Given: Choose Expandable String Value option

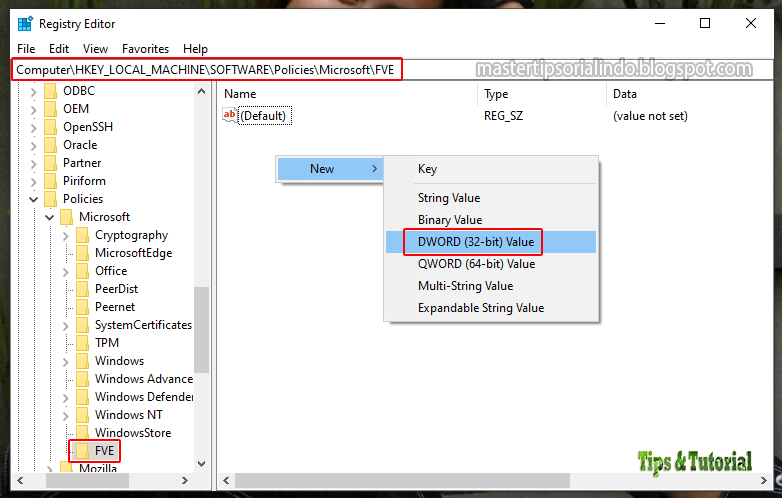Looking at the screenshot, I should pos(491,308).
